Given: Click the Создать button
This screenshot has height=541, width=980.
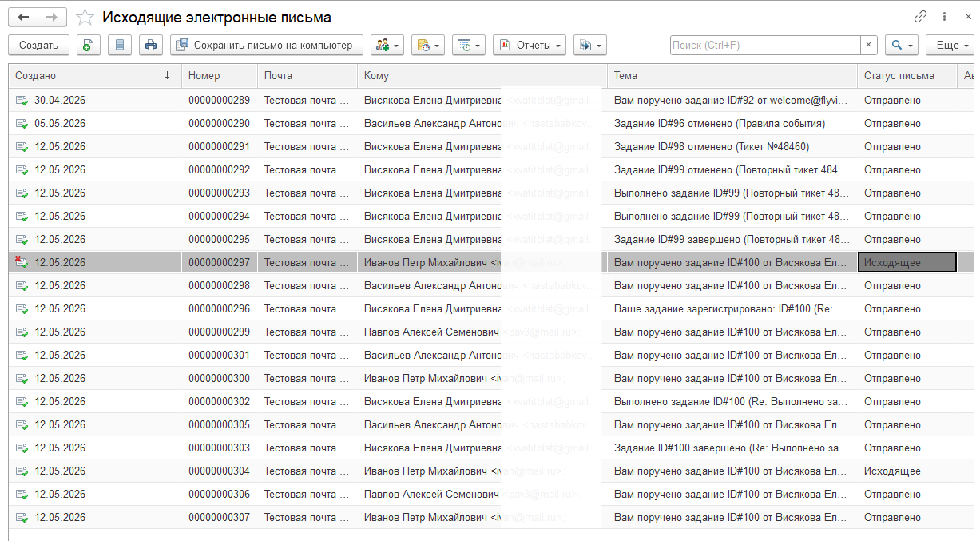Looking at the screenshot, I should (38, 46).
